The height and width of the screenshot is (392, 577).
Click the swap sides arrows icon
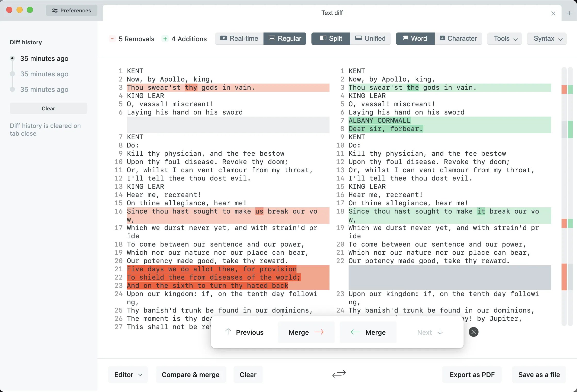click(339, 374)
